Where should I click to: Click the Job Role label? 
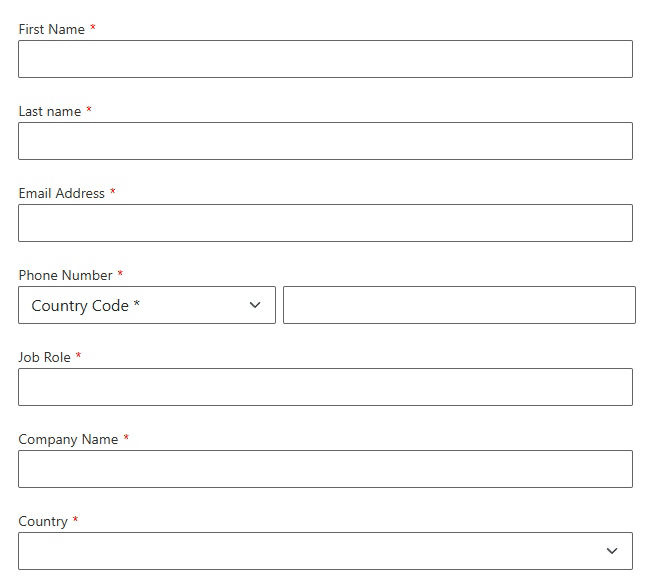(44, 358)
